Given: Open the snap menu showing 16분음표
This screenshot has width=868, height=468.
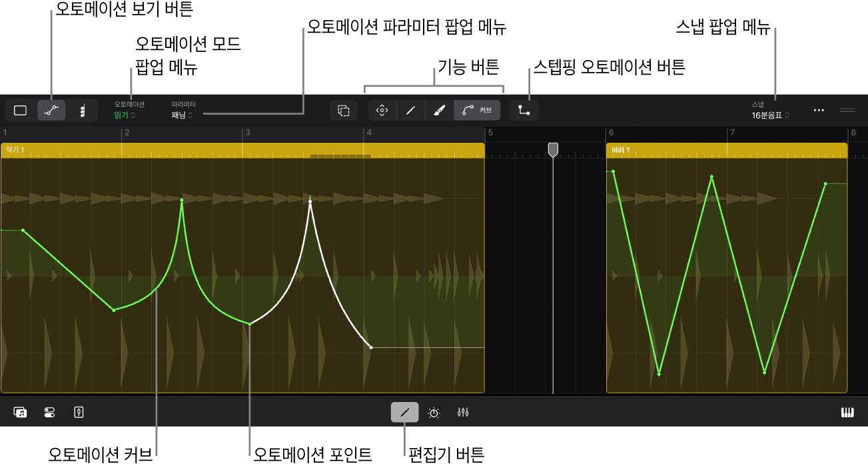Looking at the screenshot, I should point(771,115).
